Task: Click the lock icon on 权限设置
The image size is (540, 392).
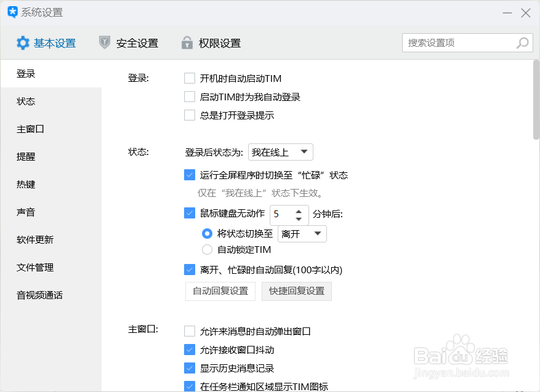Action: pyautogui.click(x=187, y=42)
